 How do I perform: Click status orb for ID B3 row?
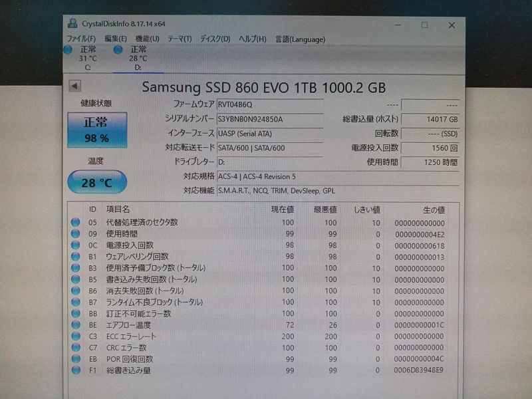click(75, 268)
